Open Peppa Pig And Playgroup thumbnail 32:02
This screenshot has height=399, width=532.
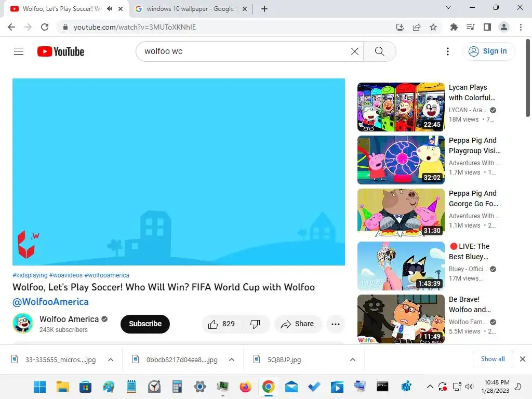[x=401, y=160]
